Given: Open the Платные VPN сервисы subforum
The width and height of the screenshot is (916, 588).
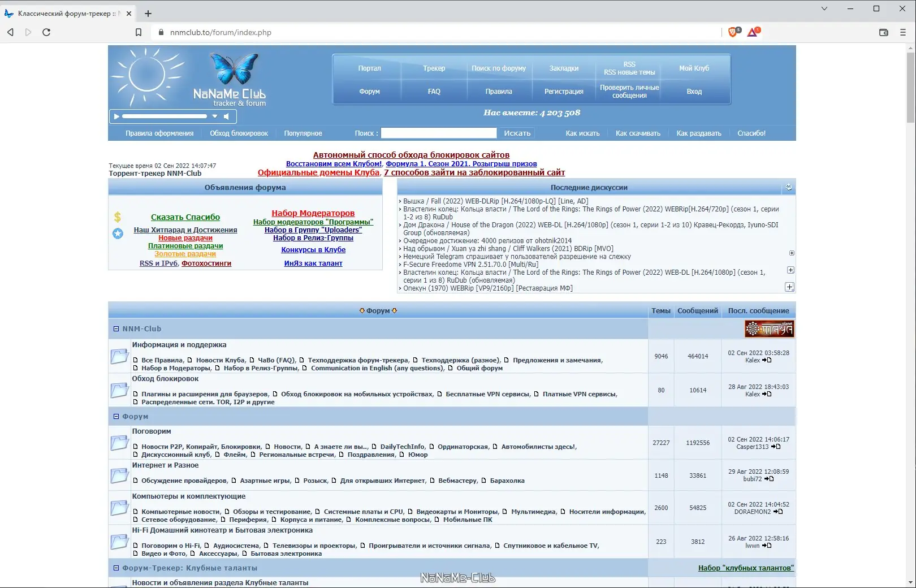Looking at the screenshot, I should point(580,394).
